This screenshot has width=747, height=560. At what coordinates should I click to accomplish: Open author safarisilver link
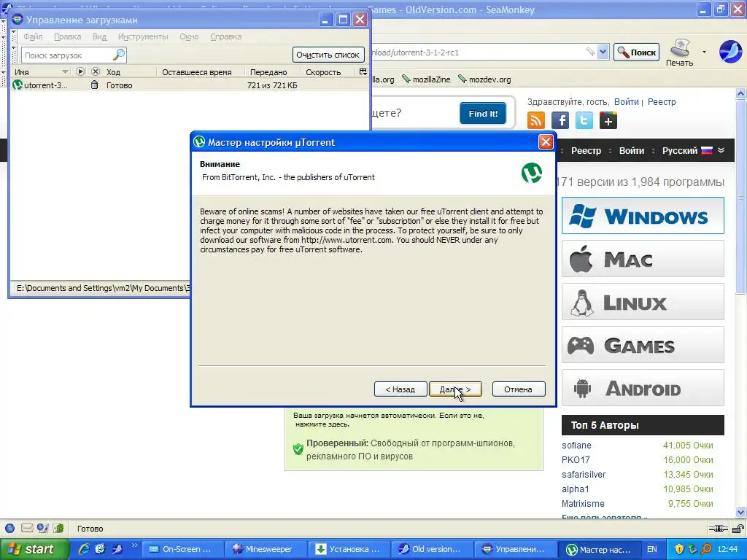(584, 474)
